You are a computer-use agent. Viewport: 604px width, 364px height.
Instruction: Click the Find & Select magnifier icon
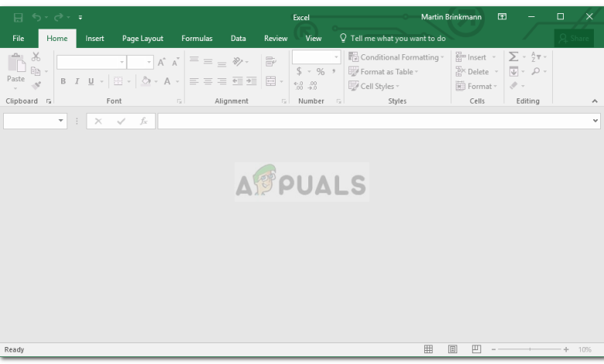(535, 71)
